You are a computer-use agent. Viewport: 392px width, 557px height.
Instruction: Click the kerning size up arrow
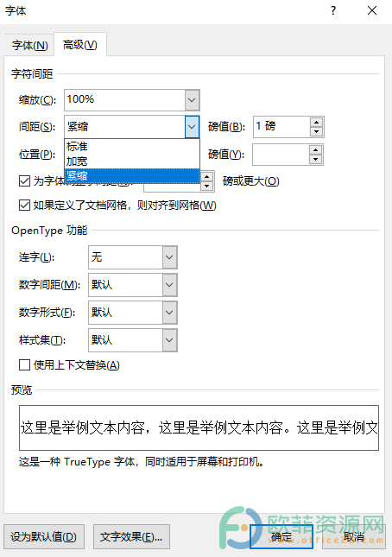pos(206,176)
